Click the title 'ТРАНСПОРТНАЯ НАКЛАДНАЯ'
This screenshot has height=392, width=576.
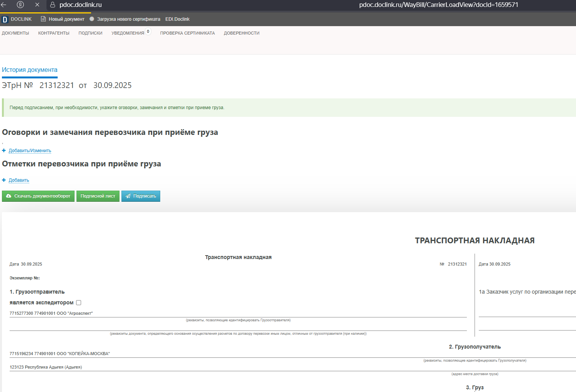(475, 241)
